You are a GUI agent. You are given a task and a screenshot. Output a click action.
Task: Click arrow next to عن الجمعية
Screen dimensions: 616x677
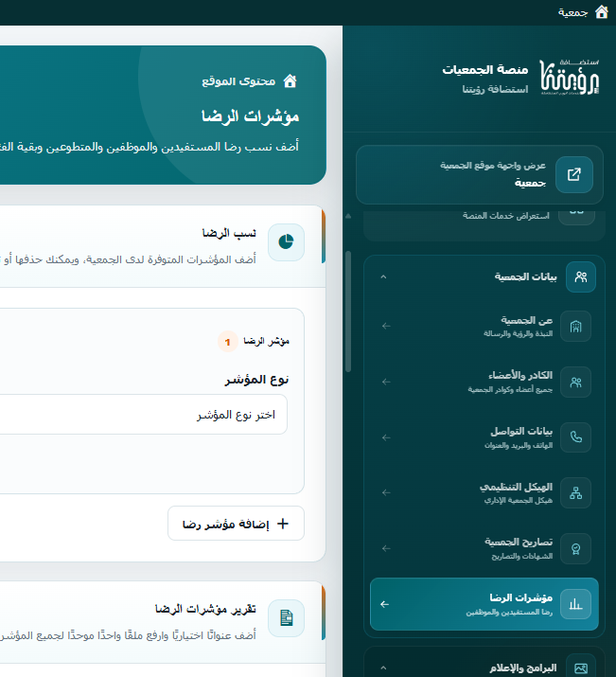[386, 327]
